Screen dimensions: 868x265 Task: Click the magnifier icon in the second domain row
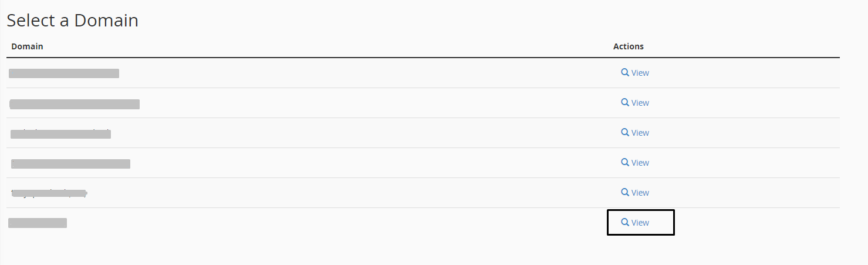coord(625,102)
